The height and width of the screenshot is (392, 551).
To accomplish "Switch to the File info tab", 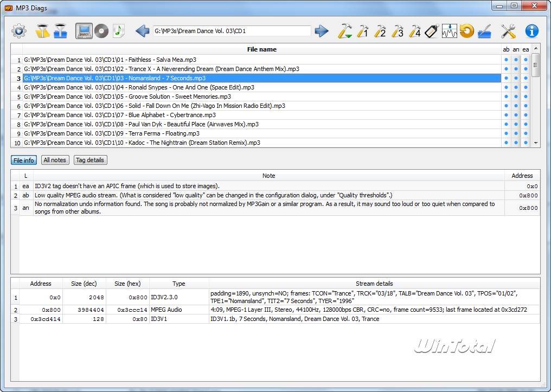I will [x=23, y=160].
